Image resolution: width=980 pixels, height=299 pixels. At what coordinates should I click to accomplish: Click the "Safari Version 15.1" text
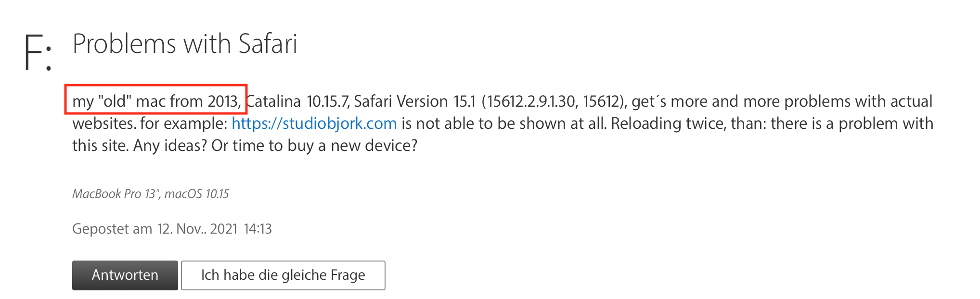point(415,101)
